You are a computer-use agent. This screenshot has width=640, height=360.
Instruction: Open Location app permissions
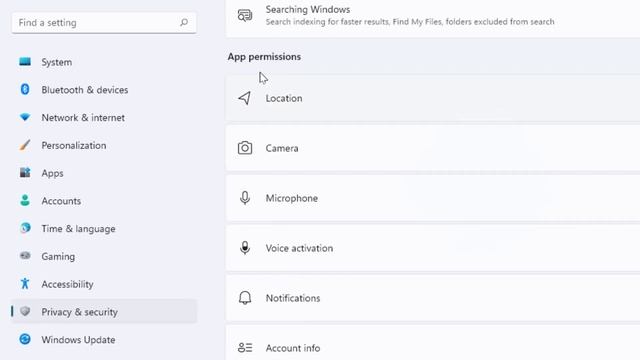click(433, 98)
